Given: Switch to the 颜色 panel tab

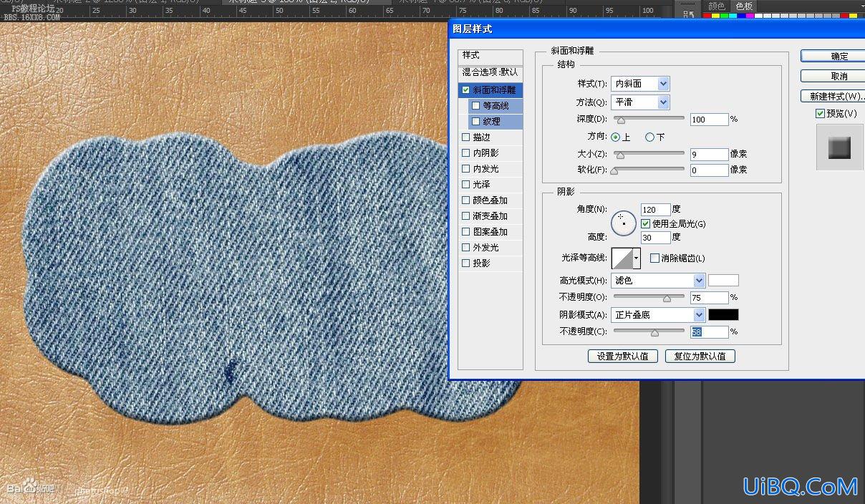Looking at the screenshot, I should coord(717,6).
